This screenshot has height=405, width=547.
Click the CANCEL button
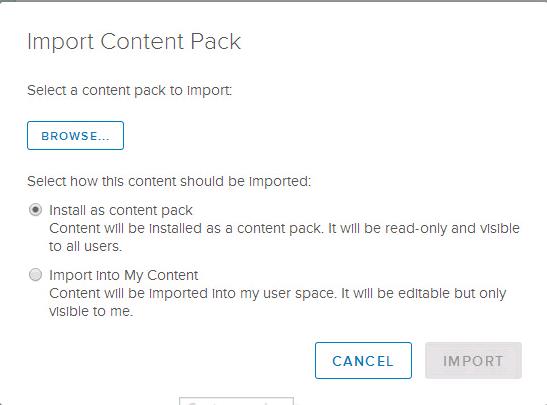click(x=363, y=361)
